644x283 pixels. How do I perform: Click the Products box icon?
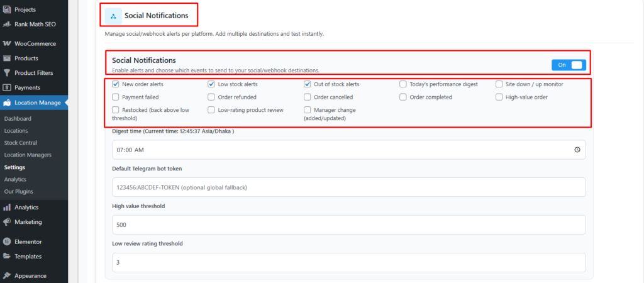point(7,58)
